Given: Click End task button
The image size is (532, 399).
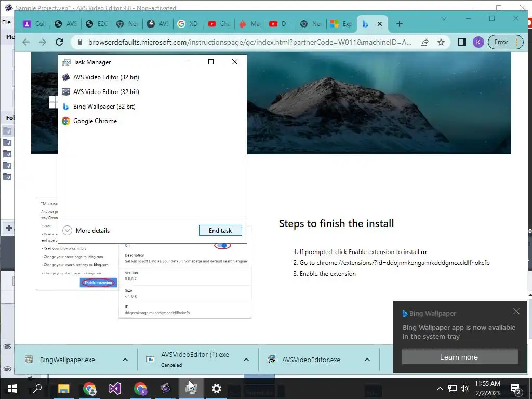Looking at the screenshot, I should coord(220,230).
